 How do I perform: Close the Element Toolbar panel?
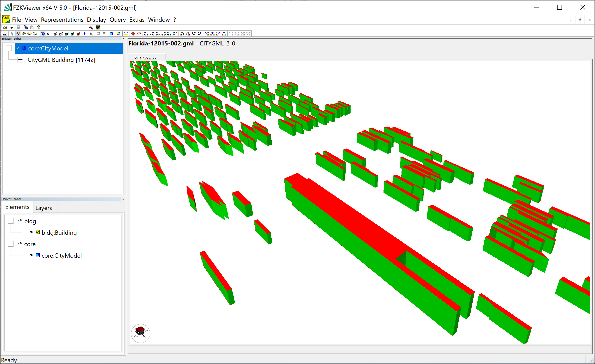click(123, 199)
